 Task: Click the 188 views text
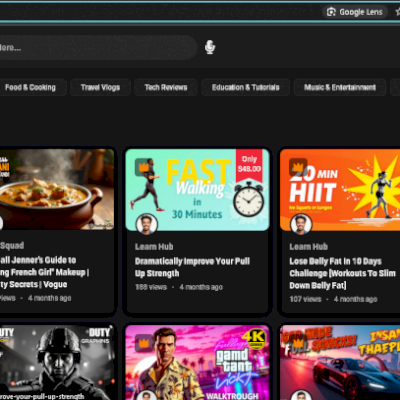pos(151,287)
